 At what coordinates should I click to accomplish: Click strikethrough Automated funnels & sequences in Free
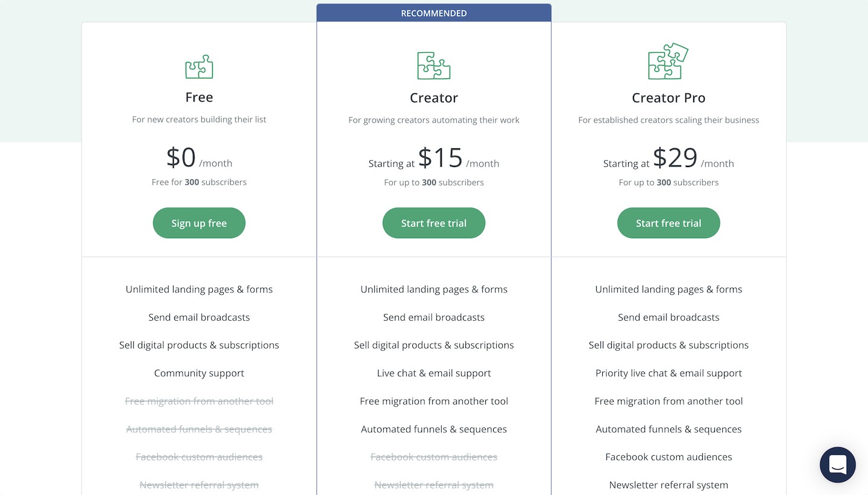point(199,429)
